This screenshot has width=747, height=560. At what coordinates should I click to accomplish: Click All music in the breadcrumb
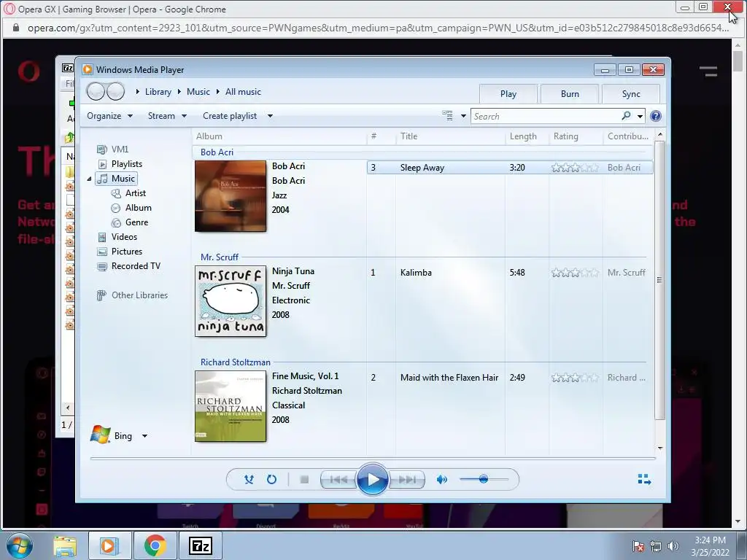coord(243,92)
